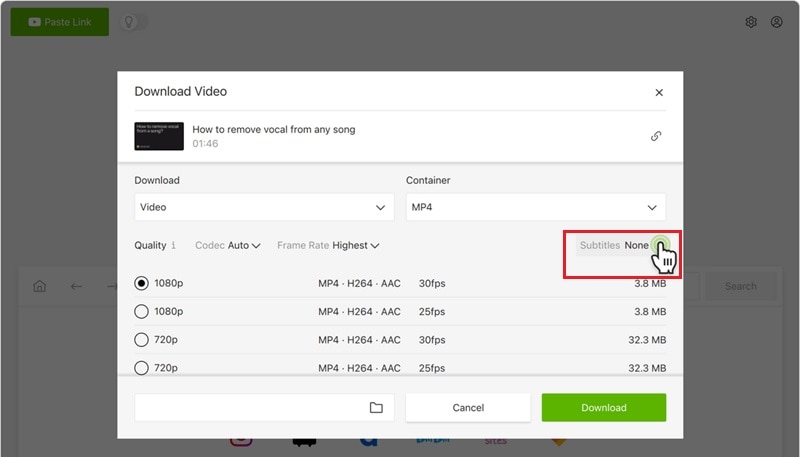Copy the video link icon
Viewport: 800px width, 457px height.
[656, 136]
